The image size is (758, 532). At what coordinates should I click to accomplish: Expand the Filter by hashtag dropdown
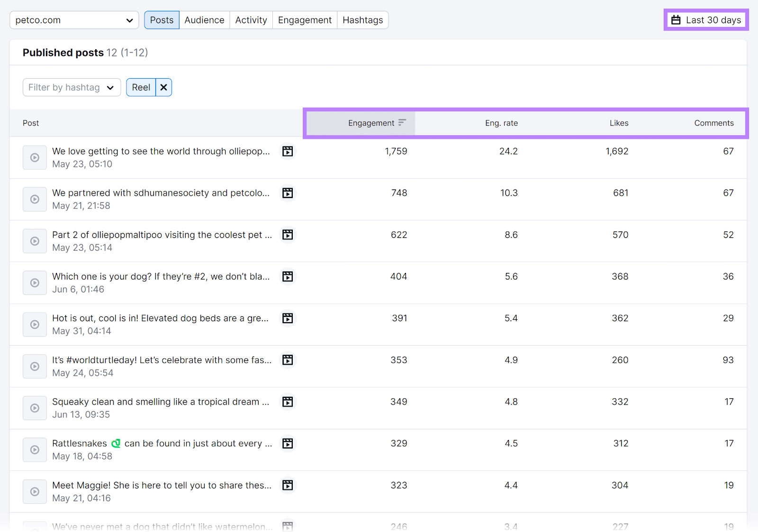tap(71, 87)
